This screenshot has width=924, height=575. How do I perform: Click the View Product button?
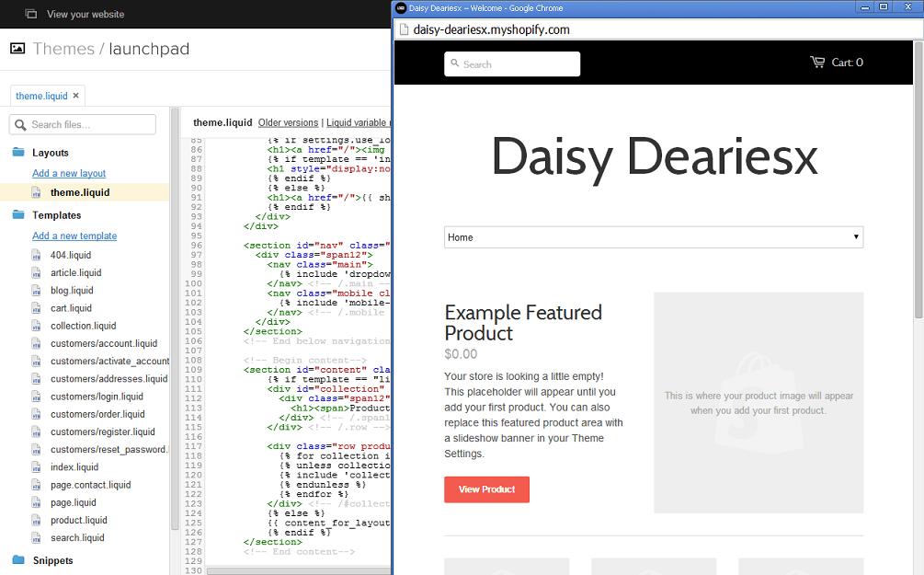(x=486, y=489)
